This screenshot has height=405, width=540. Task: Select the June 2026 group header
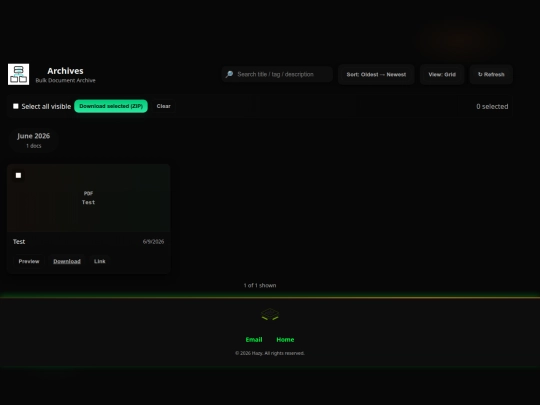[x=33, y=140]
